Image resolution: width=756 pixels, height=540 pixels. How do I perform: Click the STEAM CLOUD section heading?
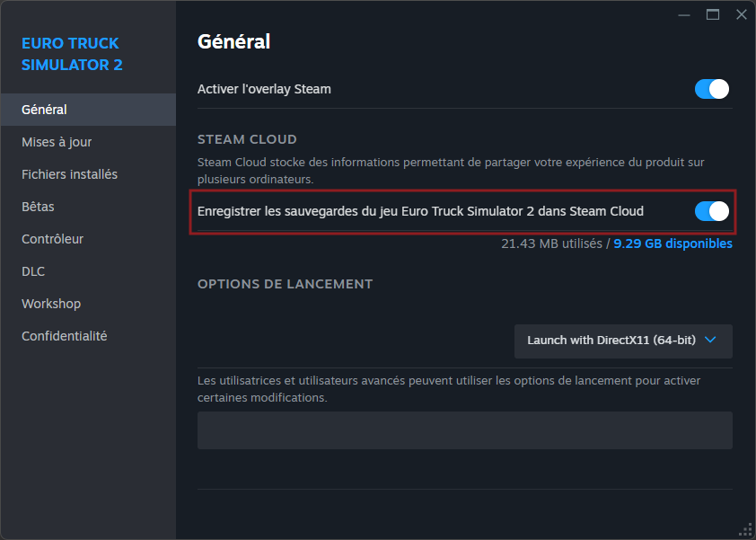247,139
